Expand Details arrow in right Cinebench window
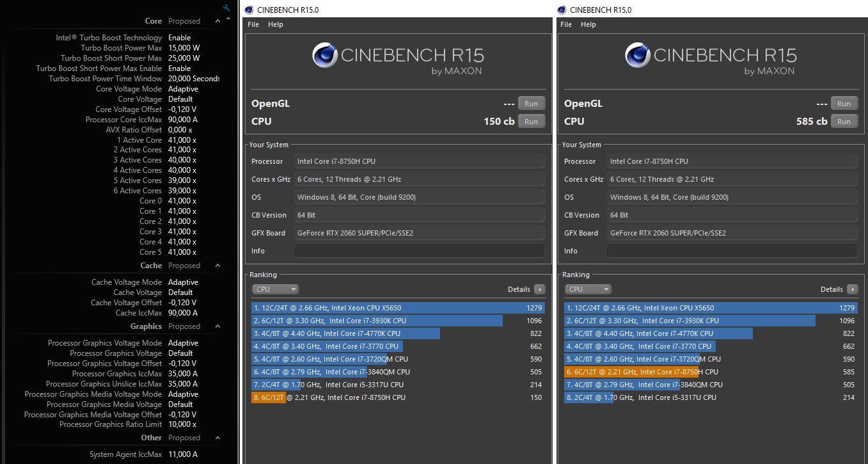The width and height of the screenshot is (868, 464). tap(852, 289)
